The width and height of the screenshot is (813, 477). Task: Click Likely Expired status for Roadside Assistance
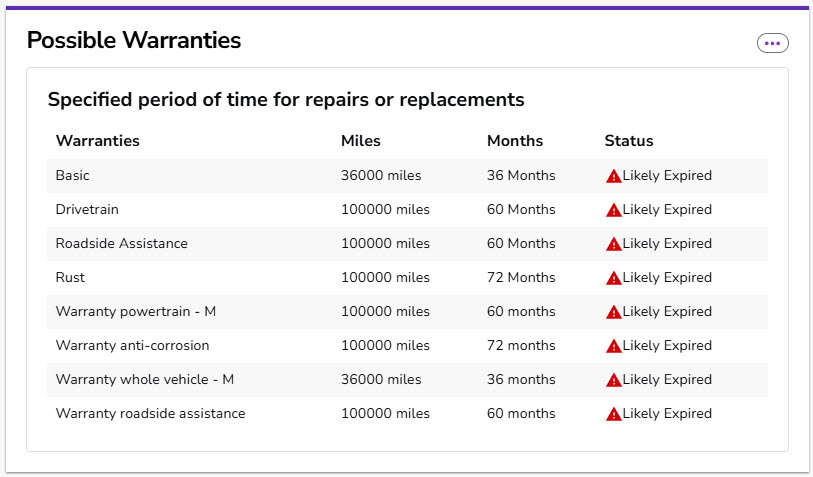[x=667, y=244]
